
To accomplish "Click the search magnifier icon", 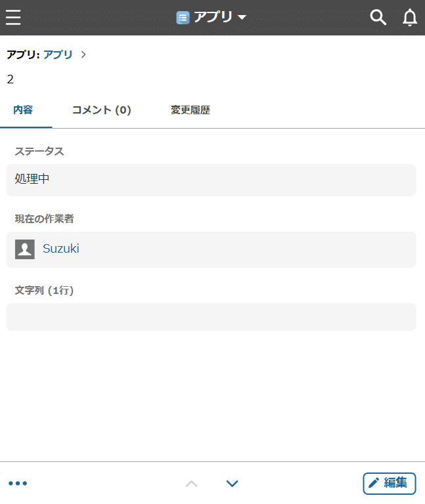I will [x=378, y=18].
